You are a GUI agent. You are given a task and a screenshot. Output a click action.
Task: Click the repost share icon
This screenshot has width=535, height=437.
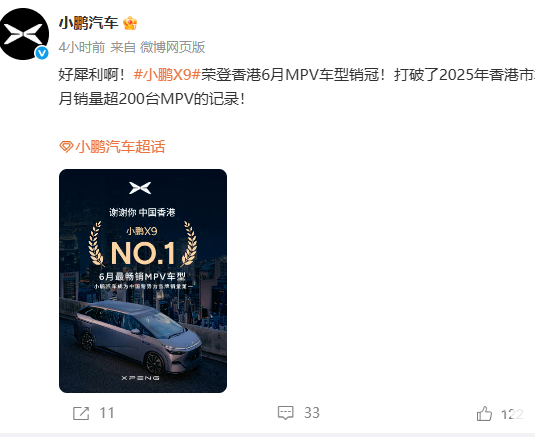[81, 413]
